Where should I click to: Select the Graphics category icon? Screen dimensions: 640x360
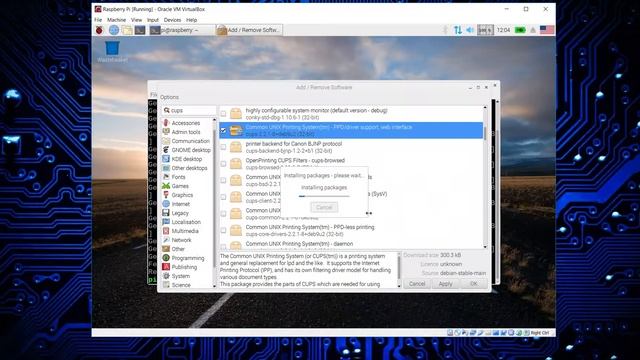click(166, 195)
